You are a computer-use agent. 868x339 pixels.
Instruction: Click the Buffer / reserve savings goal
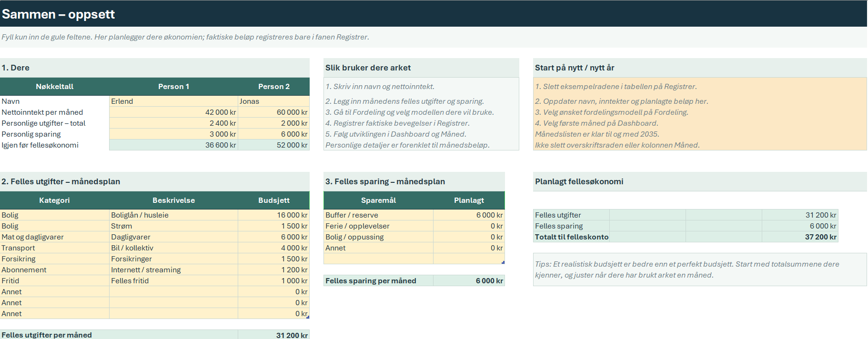tap(378, 215)
